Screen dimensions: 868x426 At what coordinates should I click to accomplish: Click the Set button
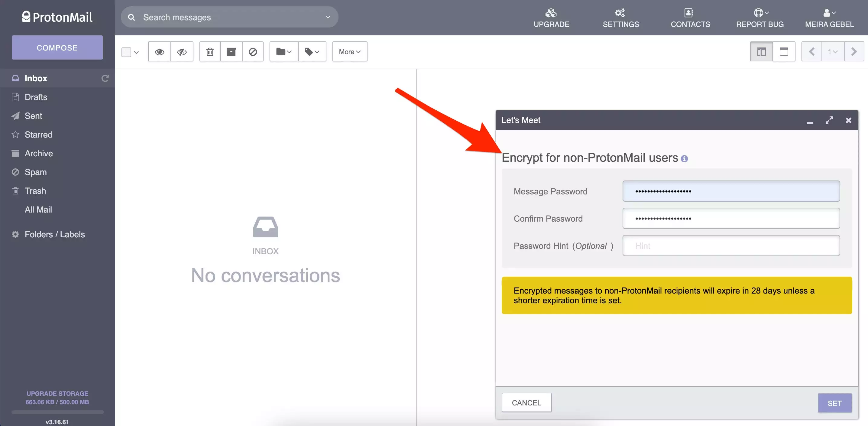(835, 403)
